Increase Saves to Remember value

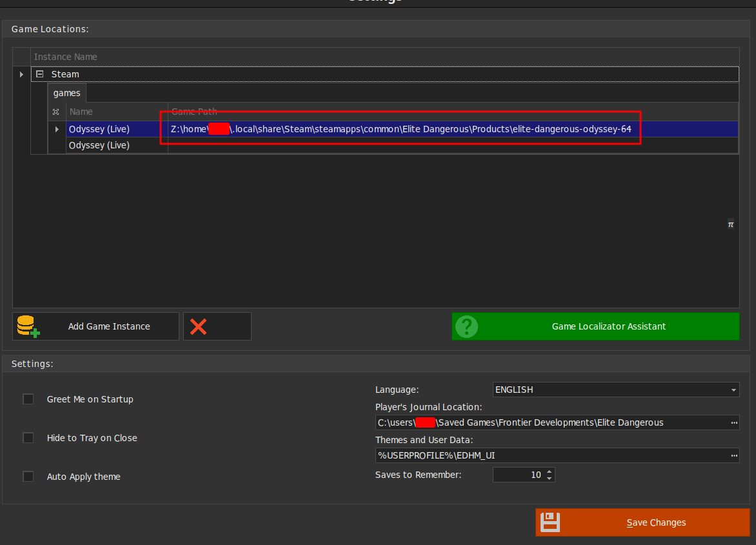tap(549, 471)
